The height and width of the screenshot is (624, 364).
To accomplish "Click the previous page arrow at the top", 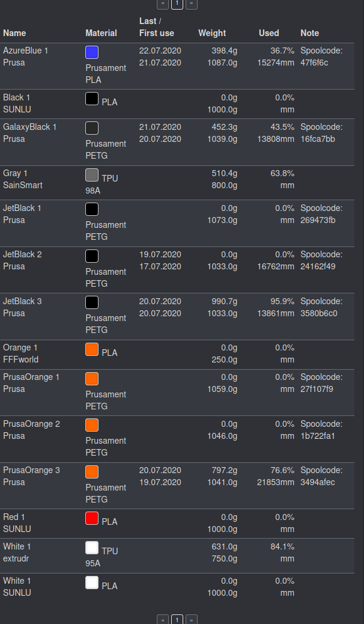I will pyautogui.click(x=162, y=4).
